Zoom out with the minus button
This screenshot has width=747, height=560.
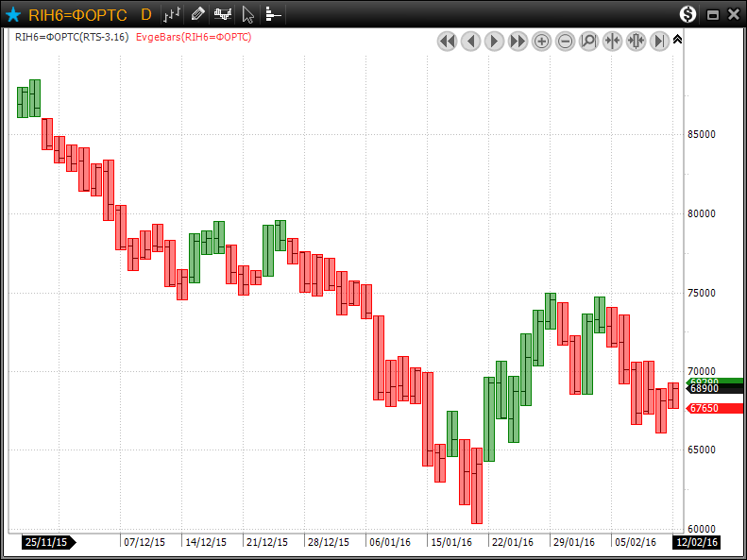click(x=565, y=41)
